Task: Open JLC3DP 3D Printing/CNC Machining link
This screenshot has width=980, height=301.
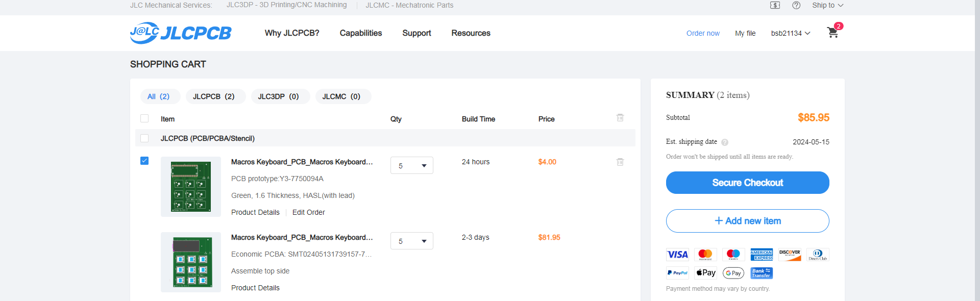Action: point(286,5)
